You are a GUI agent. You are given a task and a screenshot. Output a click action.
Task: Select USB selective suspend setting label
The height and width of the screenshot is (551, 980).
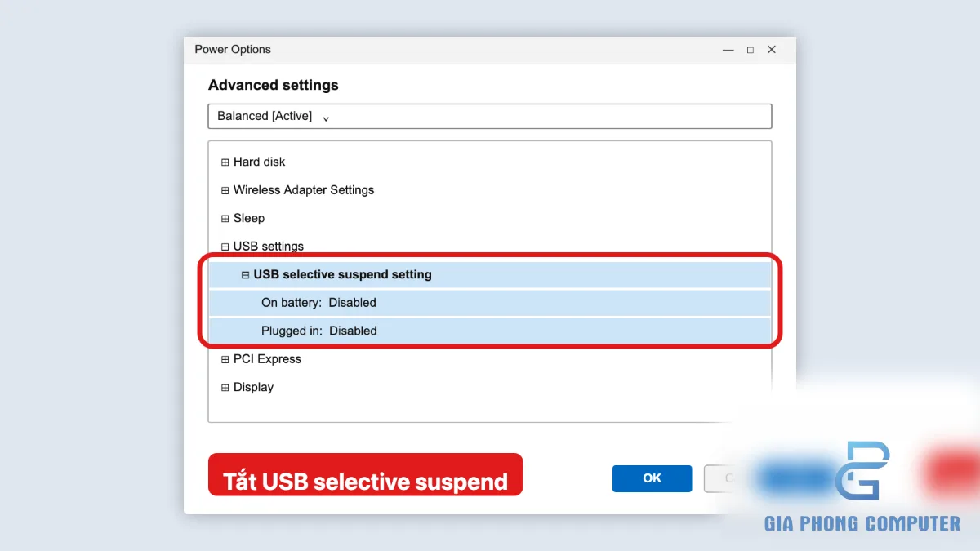(343, 274)
